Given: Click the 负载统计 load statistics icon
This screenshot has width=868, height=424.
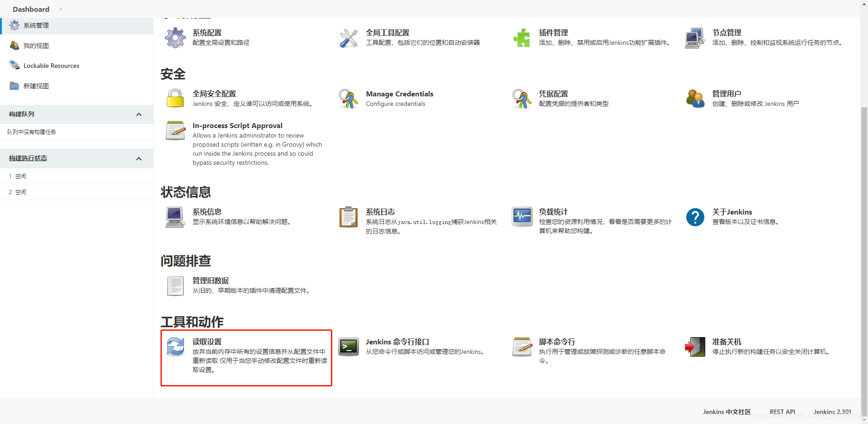Looking at the screenshot, I should click(522, 217).
